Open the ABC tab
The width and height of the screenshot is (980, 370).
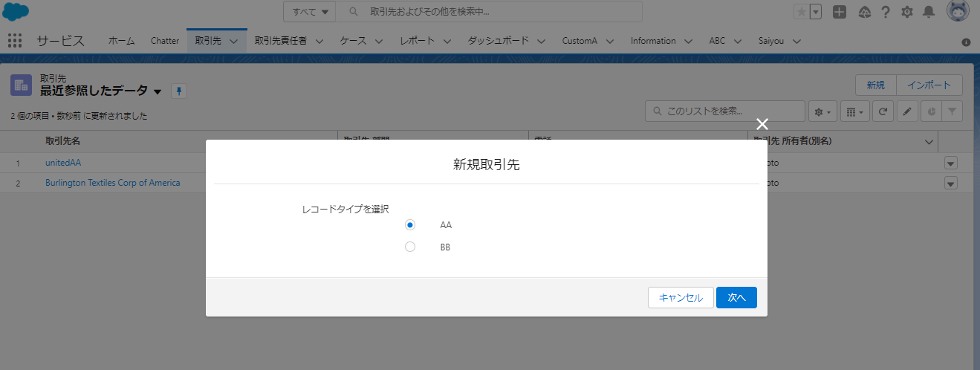717,41
